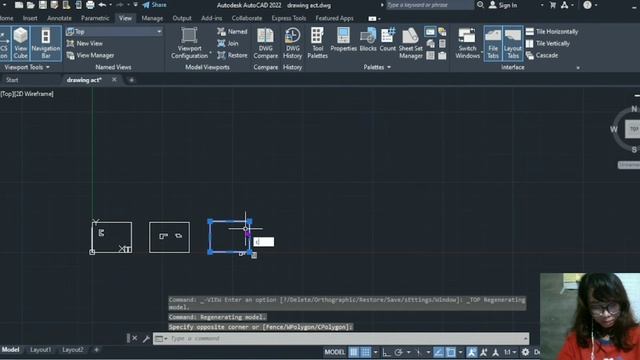Toggle grid display in status bar
The width and height of the screenshot is (640, 360).
point(353,352)
